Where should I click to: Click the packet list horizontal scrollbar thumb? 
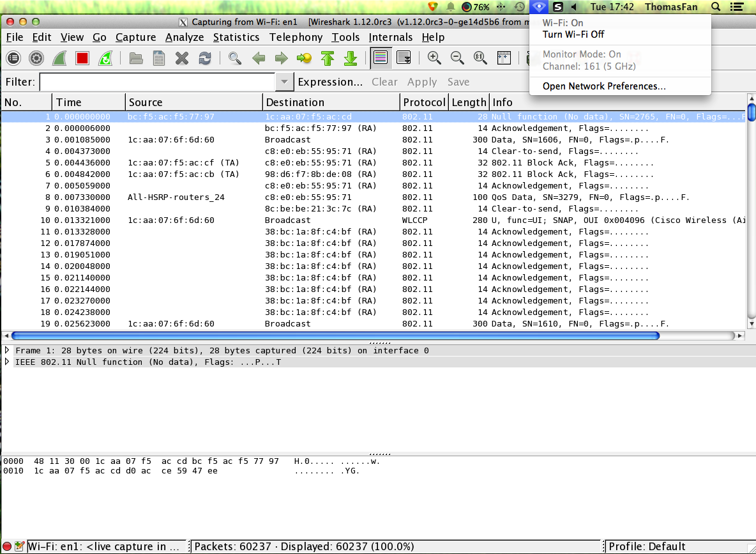pos(335,335)
